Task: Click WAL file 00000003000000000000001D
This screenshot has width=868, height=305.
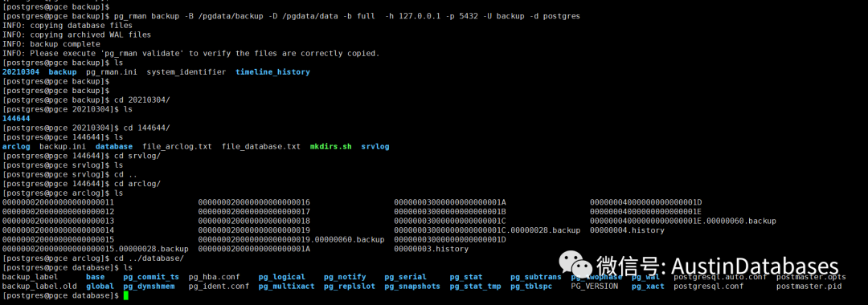Action: [450, 240]
